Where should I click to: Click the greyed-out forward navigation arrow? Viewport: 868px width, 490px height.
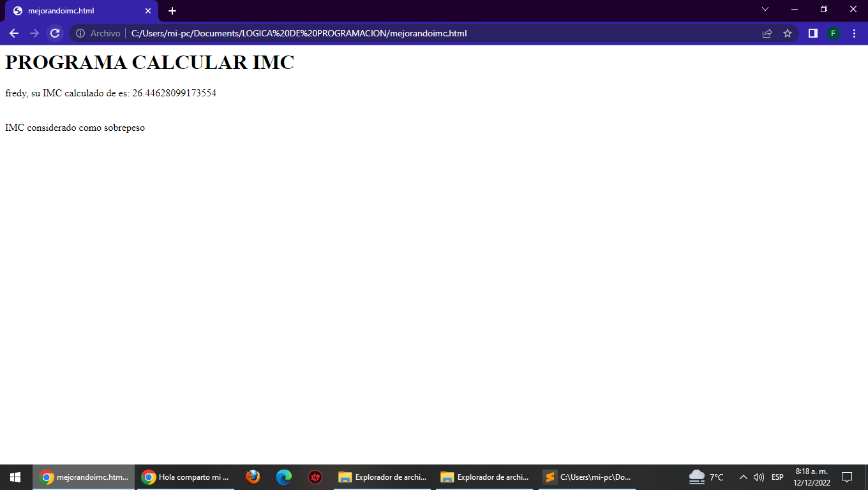pyautogui.click(x=34, y=33)
